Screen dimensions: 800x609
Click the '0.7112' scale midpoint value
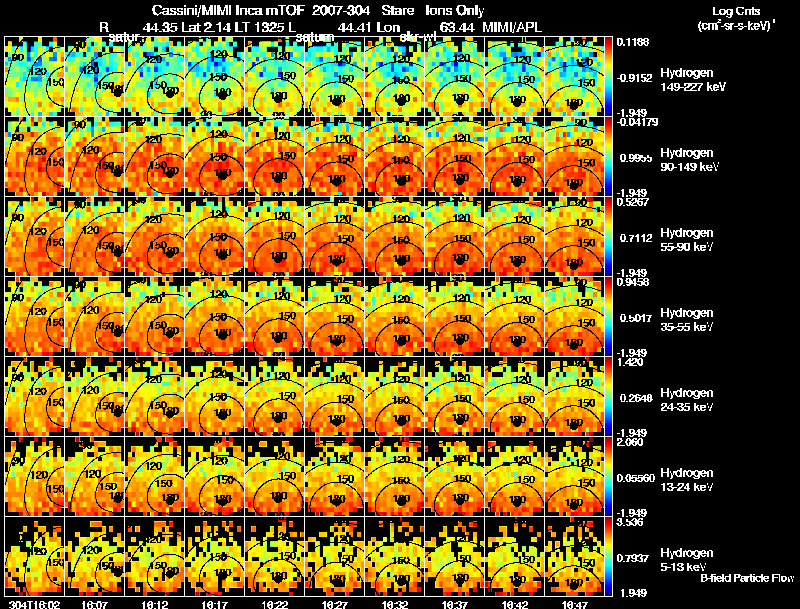636,238
